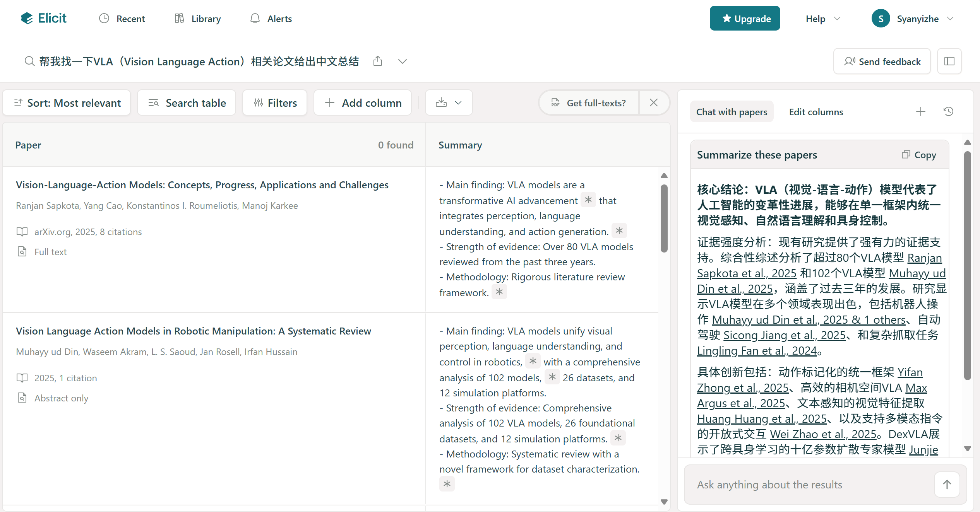Click citation asterisk after 'transformative AI advancement'

click(588, 200)
